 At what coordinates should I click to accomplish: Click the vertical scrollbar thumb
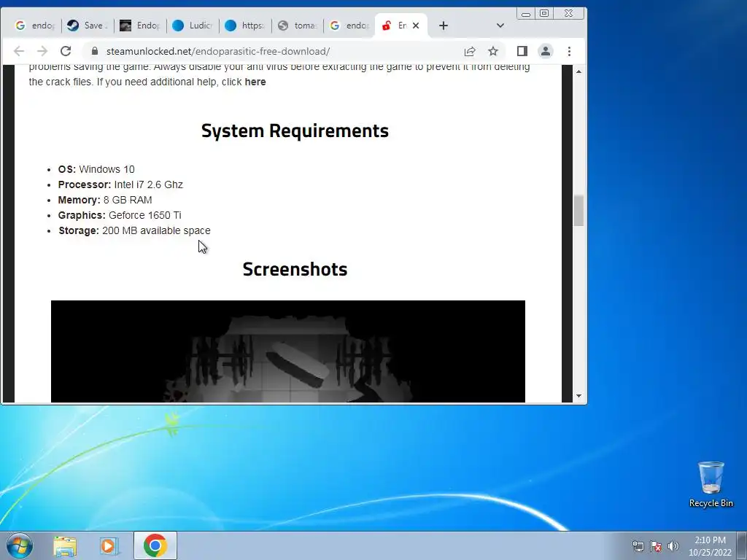tap(578, 211)
